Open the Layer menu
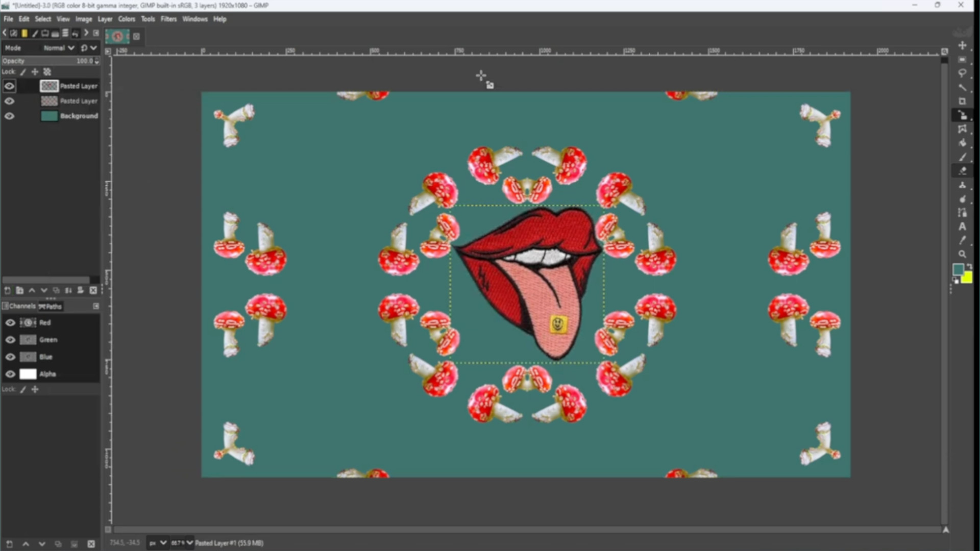 [105, 19]
